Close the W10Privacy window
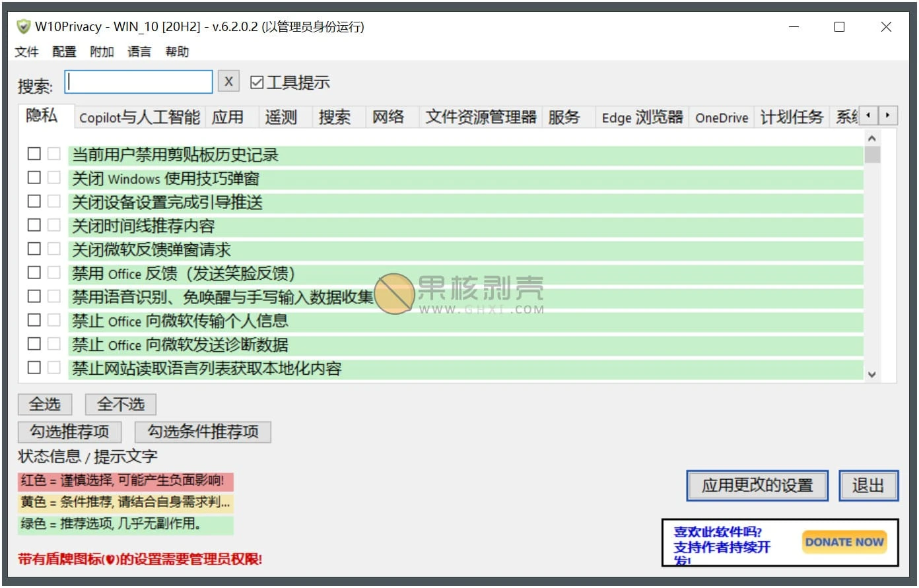919x588 pixels. [886, 27]
